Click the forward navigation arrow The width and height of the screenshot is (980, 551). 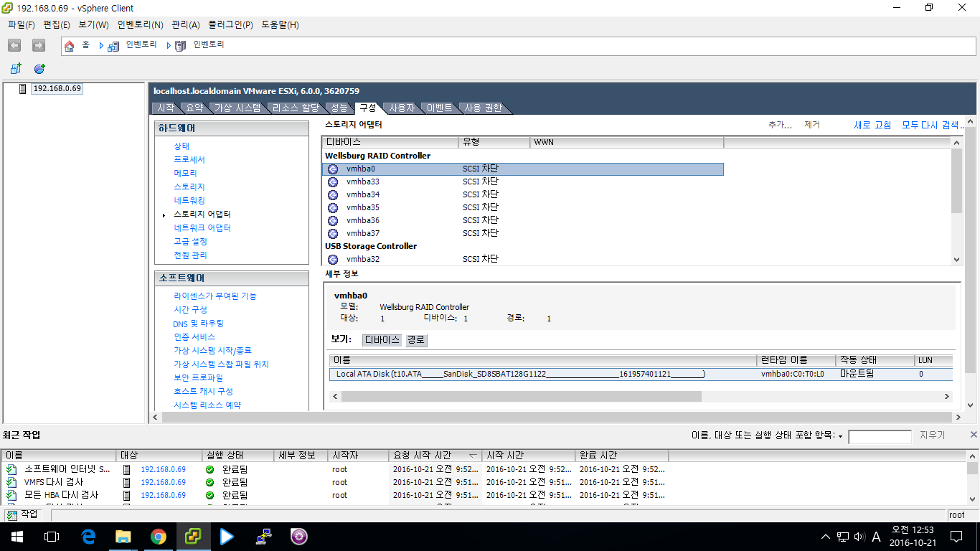pos(39,45)
